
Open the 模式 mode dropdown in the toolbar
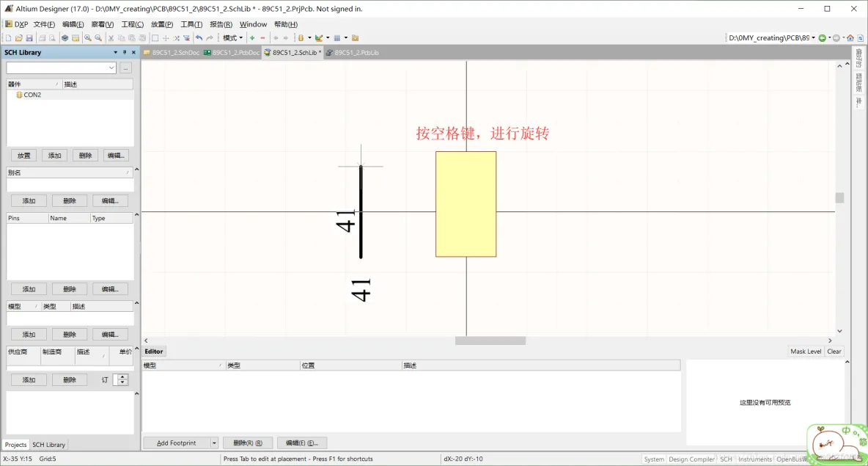[232, 38]
